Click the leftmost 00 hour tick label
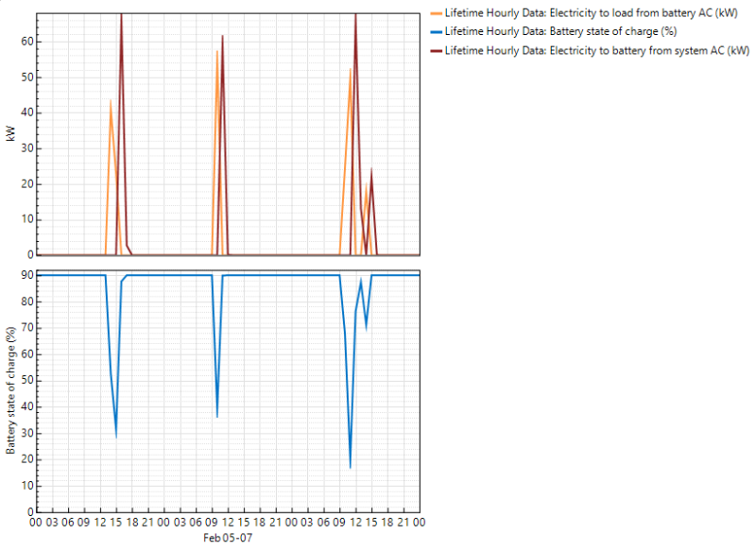Viewport: 756px width, 551px height. 36,522
